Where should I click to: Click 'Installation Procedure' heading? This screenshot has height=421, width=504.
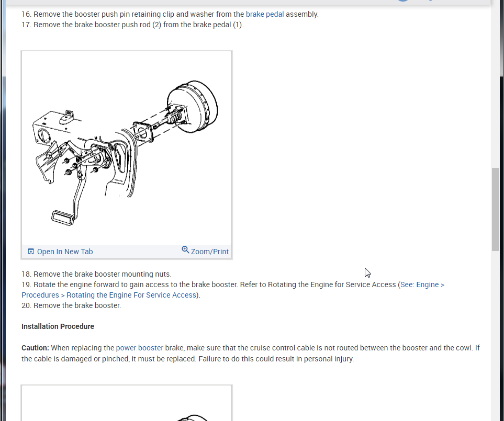click(58, 326)
